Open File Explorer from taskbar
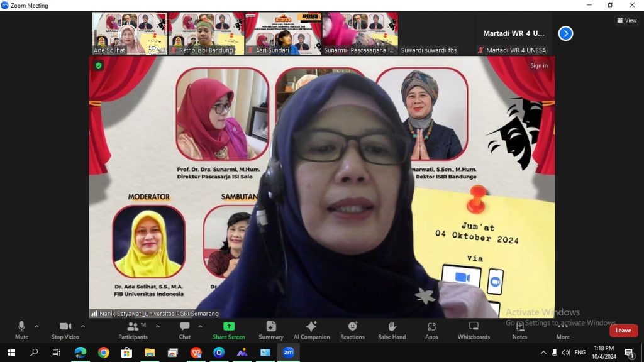 coord(150,353)
